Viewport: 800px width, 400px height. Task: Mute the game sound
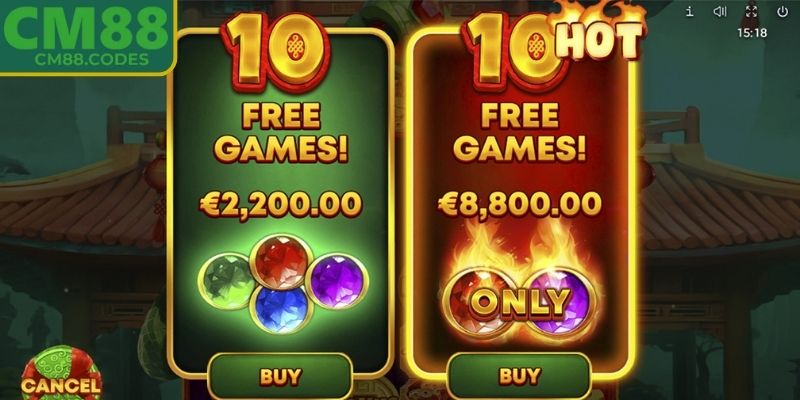(x=719, y=12)
